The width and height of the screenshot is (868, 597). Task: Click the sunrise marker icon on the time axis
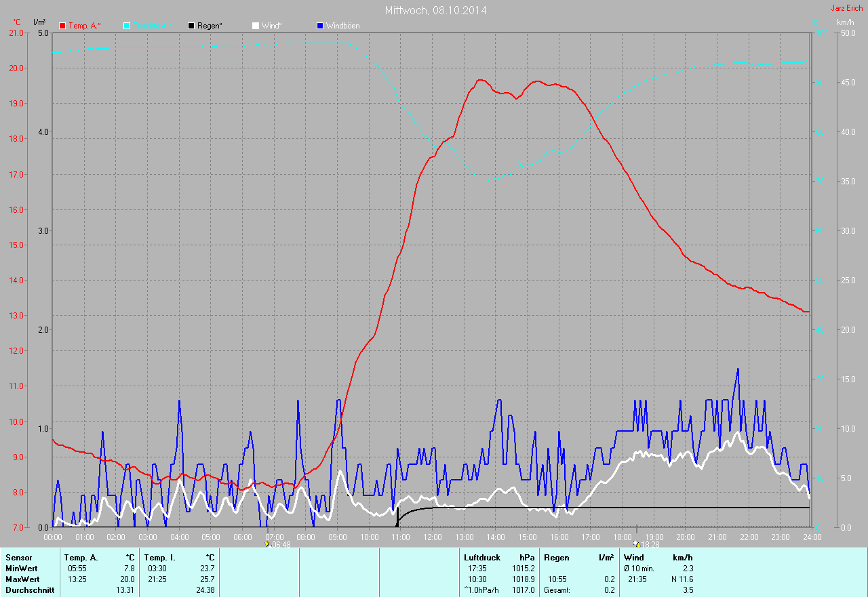tap(267, 543)
